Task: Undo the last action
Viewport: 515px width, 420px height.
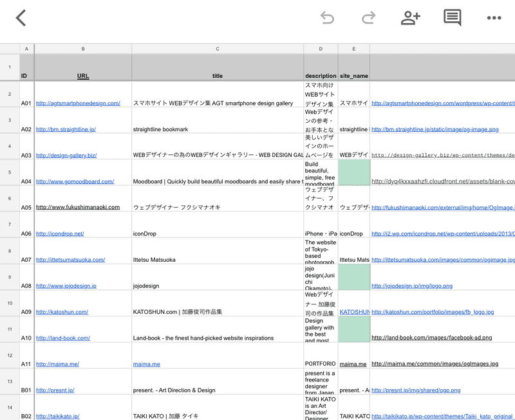Action: [x=327, y=18]
